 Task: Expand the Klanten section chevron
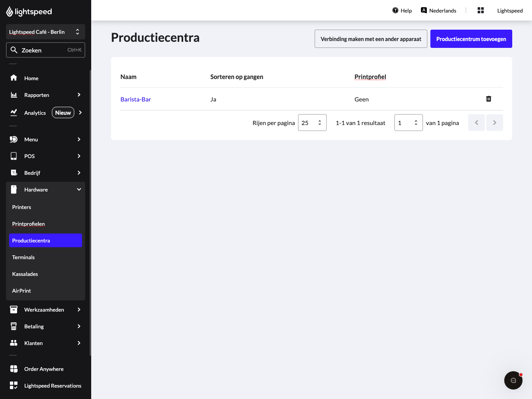[x=79, y=343]
